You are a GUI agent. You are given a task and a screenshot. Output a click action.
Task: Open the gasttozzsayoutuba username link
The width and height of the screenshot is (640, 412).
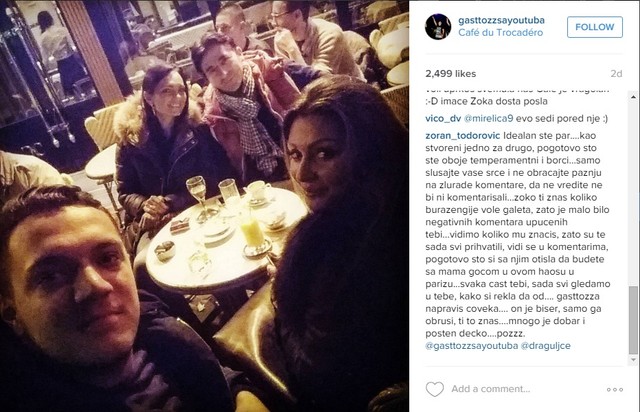tap(501, 20)
